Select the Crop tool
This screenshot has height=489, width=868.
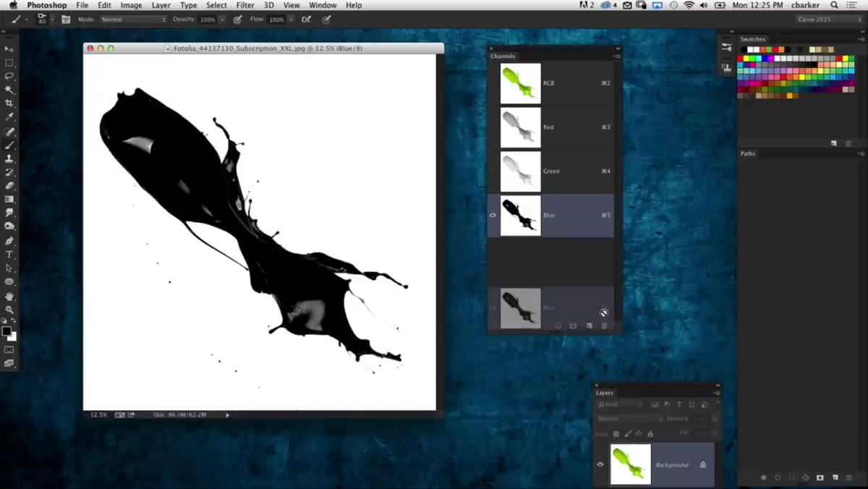(9, 103)
